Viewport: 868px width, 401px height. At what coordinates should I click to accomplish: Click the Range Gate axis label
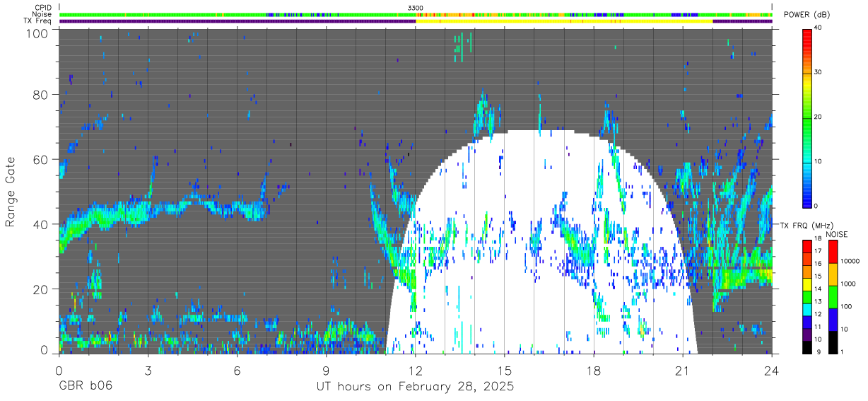pos(11,191)
